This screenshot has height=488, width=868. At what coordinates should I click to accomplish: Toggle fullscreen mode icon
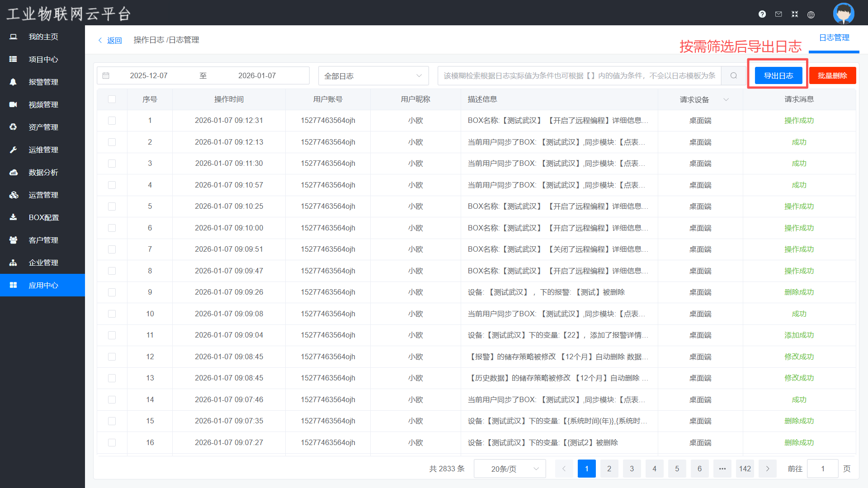coord(795,14)
